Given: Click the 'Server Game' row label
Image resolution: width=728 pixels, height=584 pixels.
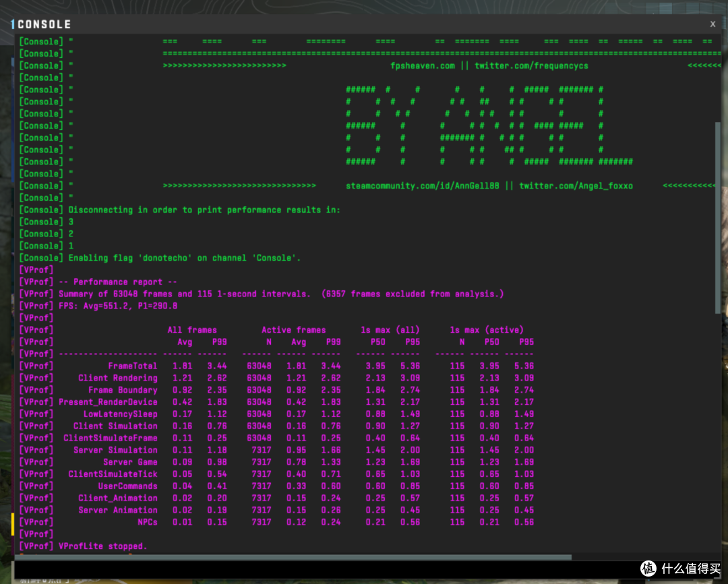Looking at the screenshot, I should point(131,462).
